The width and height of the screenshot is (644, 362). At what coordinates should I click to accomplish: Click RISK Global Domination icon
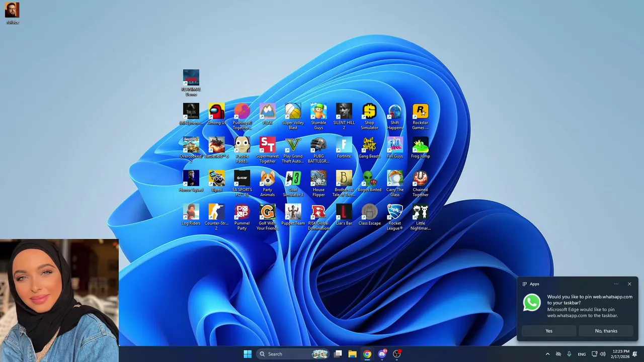coord(318,217)
